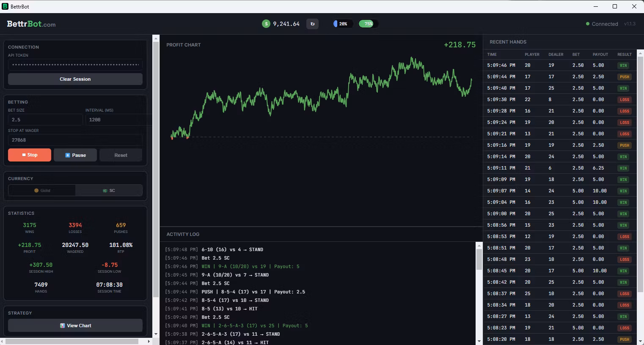Click the green Connected status dot
Image resolution: width=644 pixels, height=345 pixels.
(x=587, y=24)
